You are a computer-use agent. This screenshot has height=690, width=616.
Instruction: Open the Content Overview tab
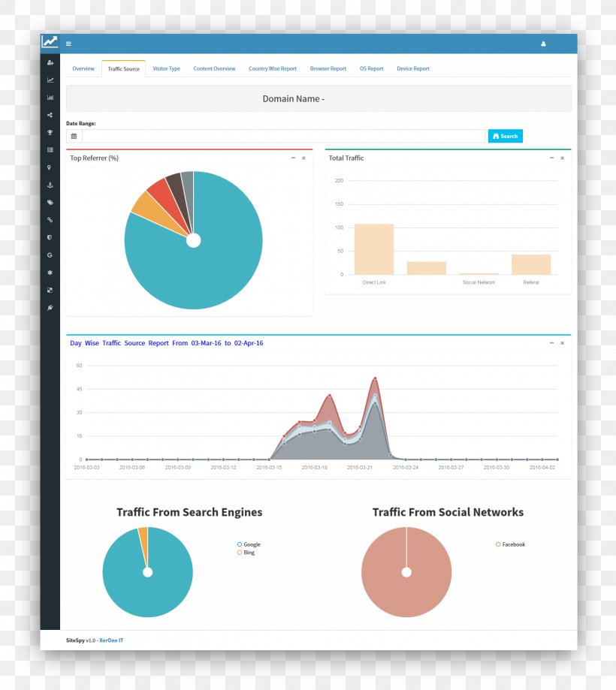point(214,68)
